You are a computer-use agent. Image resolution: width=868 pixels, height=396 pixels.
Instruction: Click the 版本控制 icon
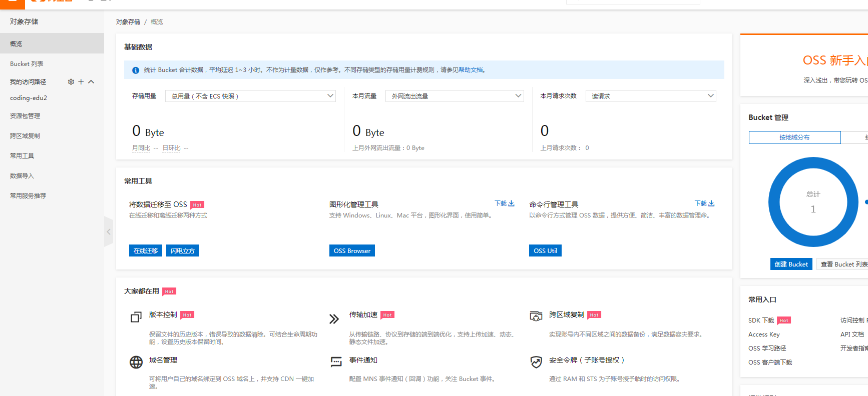(x=136, y=317)
